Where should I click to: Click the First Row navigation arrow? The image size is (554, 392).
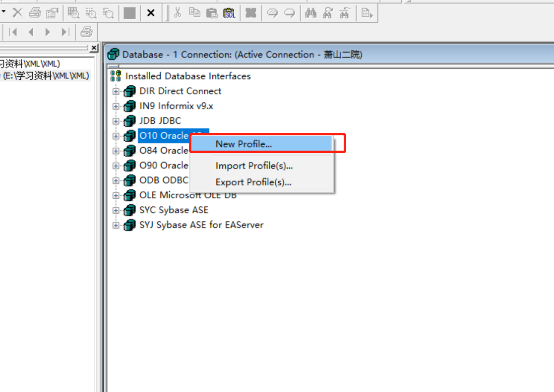click(13, 31)
